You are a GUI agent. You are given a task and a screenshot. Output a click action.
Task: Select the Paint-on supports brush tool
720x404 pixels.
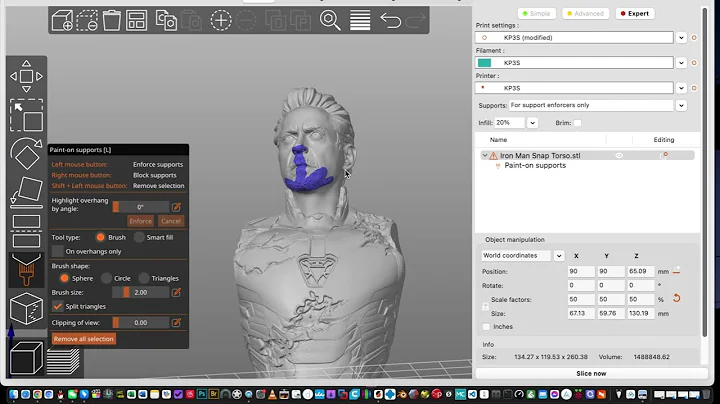click(x=26, y=270)
